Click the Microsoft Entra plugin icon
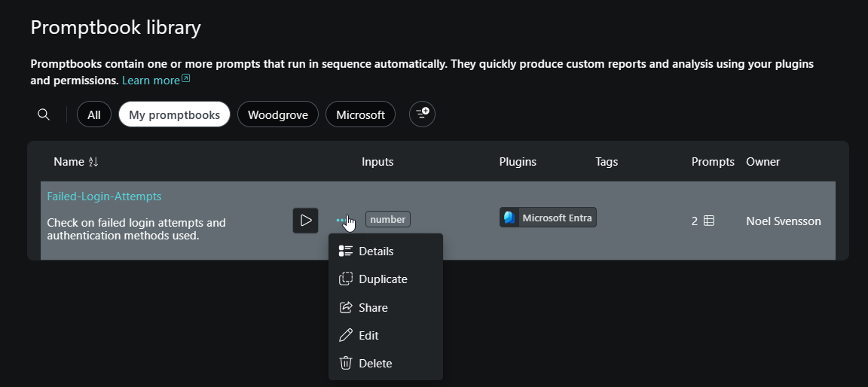This screenshot has height=387, width=868. [x=510, y=218]
